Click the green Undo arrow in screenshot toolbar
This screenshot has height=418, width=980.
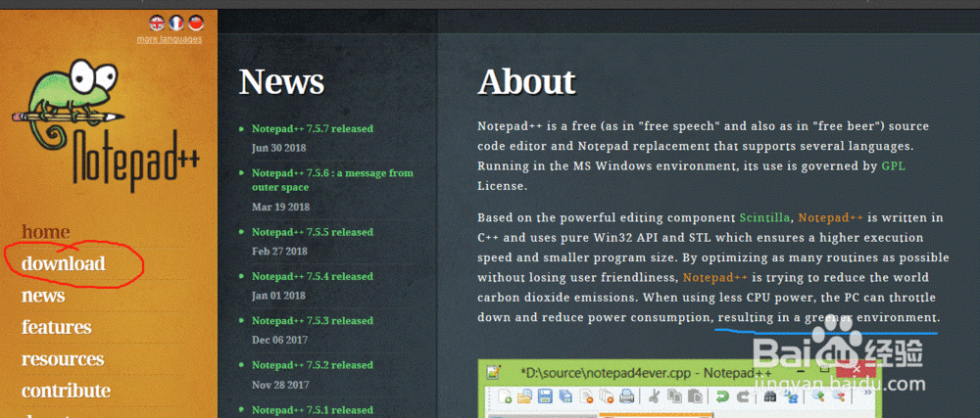pyautogui.click(x=721, y=396)
